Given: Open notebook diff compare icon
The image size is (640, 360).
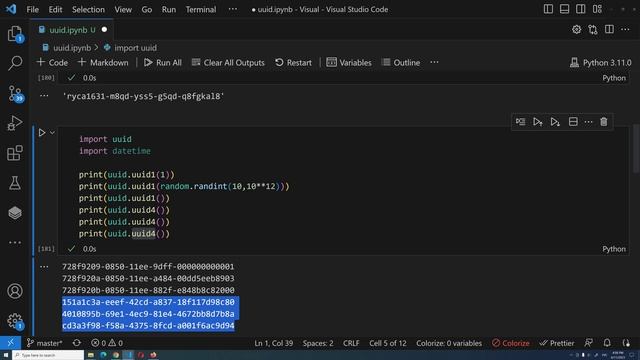Looking at the screenshot, I should [593, 29].
